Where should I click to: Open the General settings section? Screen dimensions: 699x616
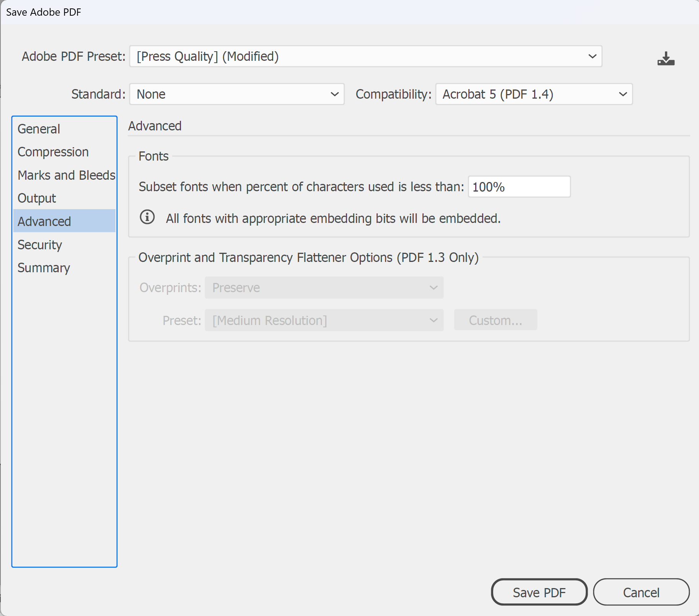64,129
